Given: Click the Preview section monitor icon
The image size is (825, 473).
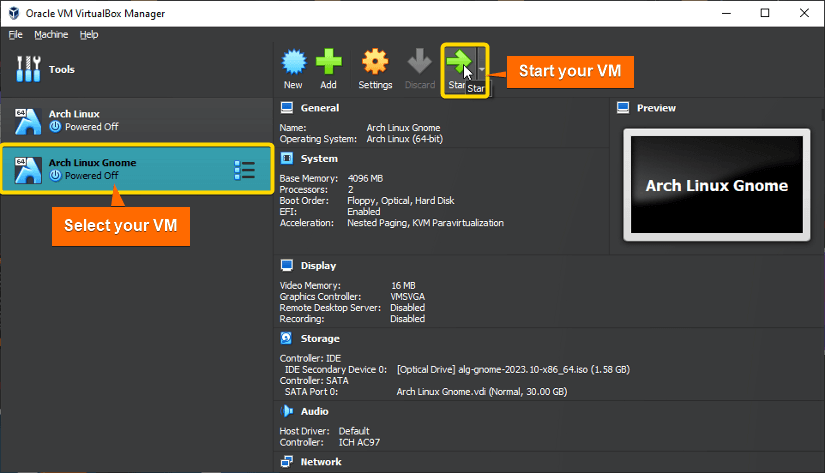Looking at the screenshot, I should (623, 108).
